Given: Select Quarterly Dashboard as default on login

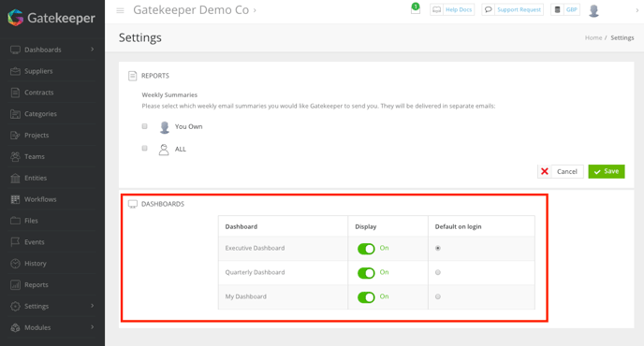Looking at the screenshot, I should 438,272.
